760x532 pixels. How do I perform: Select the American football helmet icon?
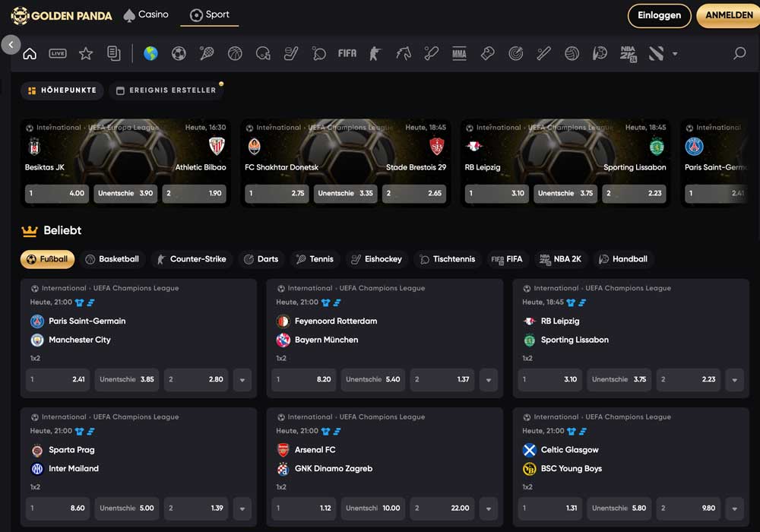tap(263, 53)
